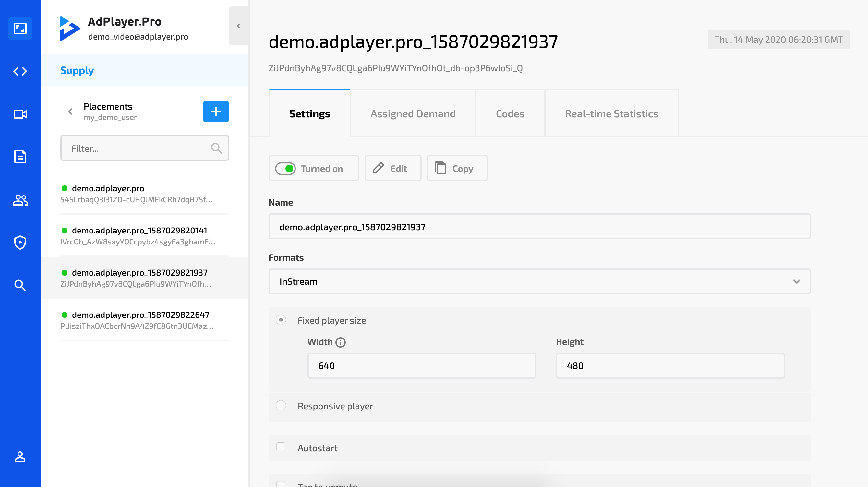Go back using Placements left chevron
868x487 pixels.
(70, 112)
